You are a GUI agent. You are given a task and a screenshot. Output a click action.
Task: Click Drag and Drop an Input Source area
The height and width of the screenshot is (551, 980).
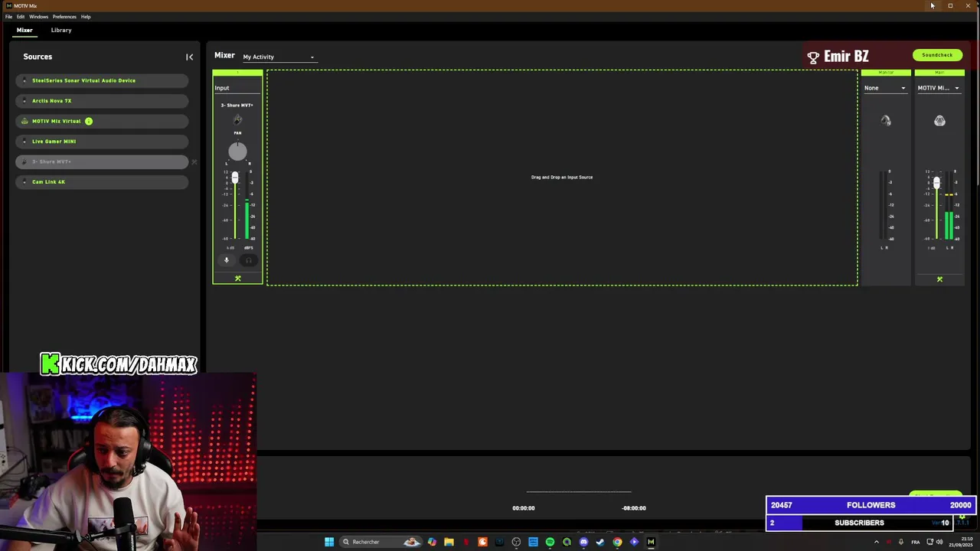click(x=562, y=178)
